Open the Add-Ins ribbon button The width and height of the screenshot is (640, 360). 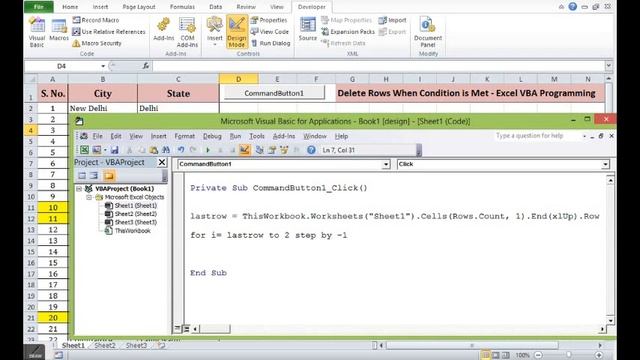[x=163, y=29]
